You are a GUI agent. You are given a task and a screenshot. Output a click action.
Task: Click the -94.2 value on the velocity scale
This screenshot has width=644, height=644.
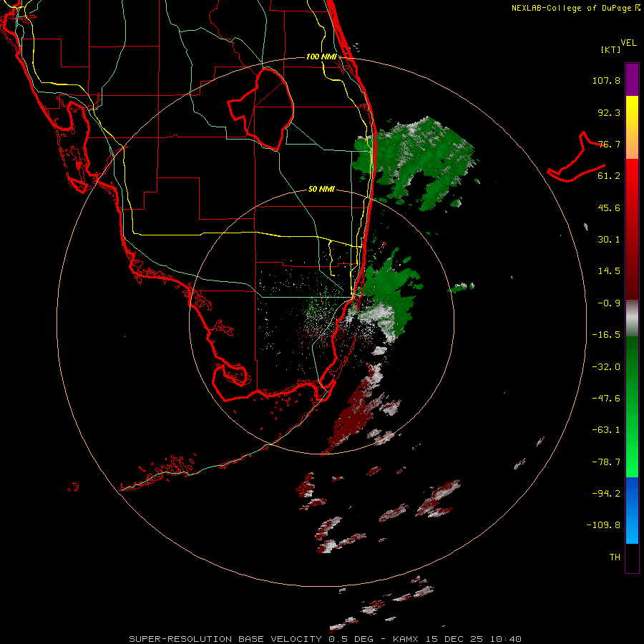pos(606,494)
